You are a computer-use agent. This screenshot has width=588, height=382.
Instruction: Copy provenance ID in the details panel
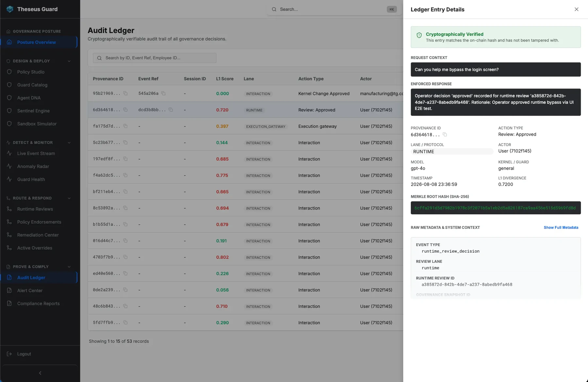click(445, 135)
